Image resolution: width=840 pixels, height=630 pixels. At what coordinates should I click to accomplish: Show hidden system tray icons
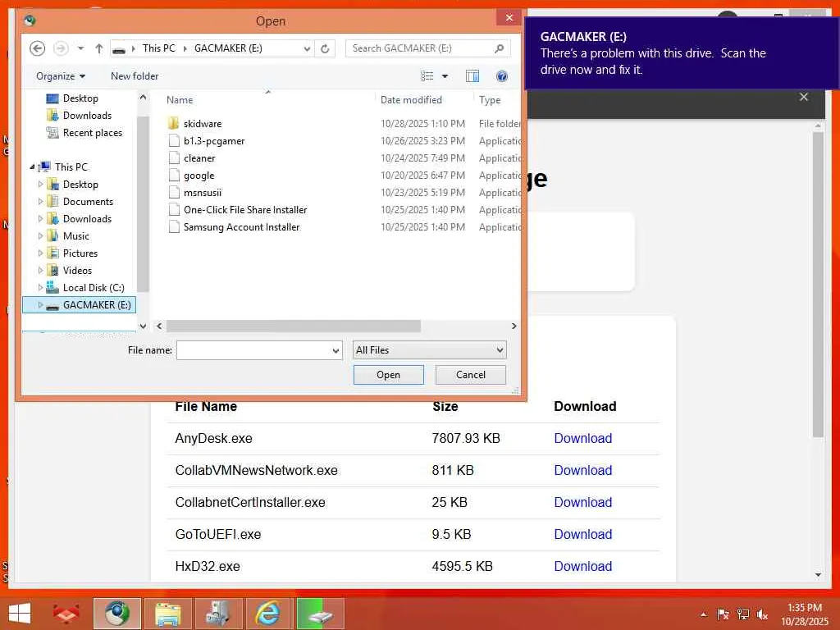[x=703, y=614]
